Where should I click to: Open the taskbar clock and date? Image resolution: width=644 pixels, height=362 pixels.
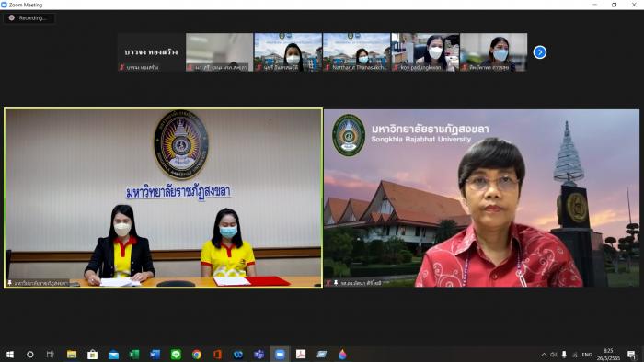tap(608, 355)
